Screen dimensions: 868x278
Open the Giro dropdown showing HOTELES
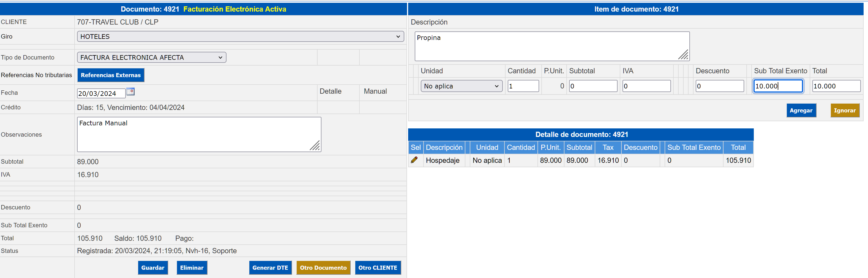click(241, 36)
